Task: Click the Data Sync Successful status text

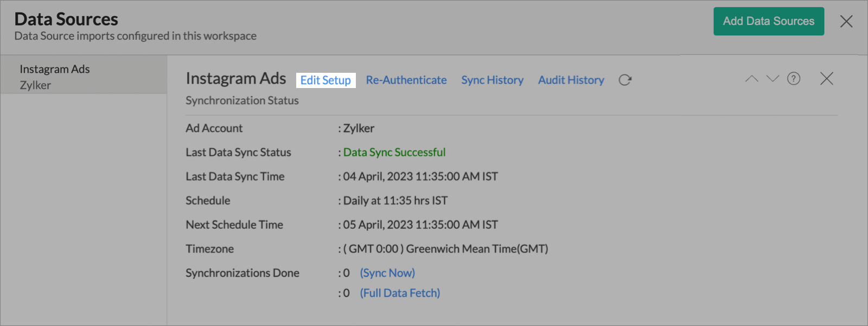Action: [x=394, y=152]
